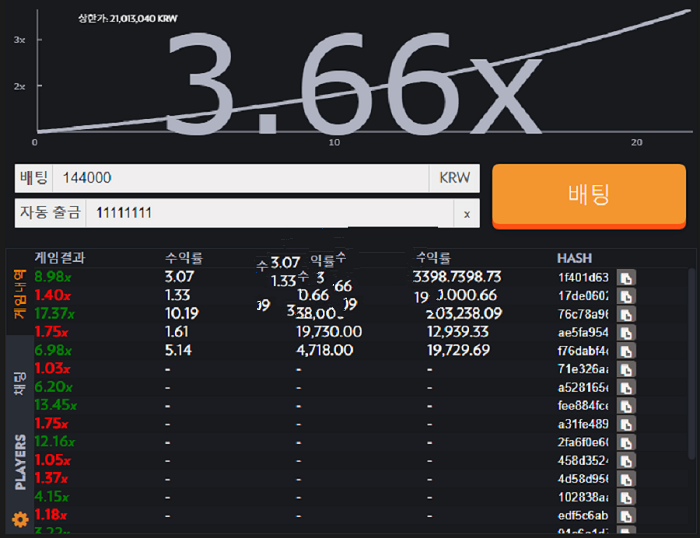Click the 상한가 21,013,040 KRW label
The image size is (700, 538).
128,19
